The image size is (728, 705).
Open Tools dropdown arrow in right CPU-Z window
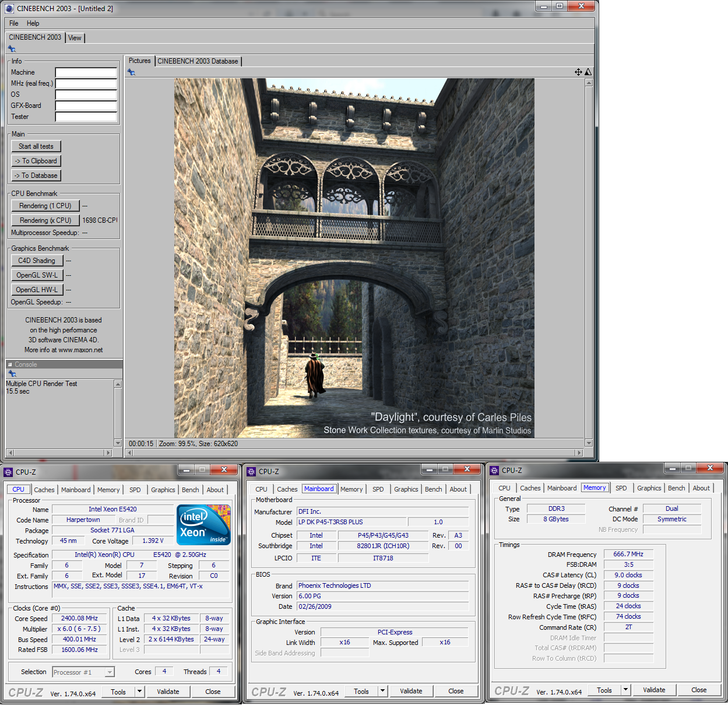coord(625,690)
